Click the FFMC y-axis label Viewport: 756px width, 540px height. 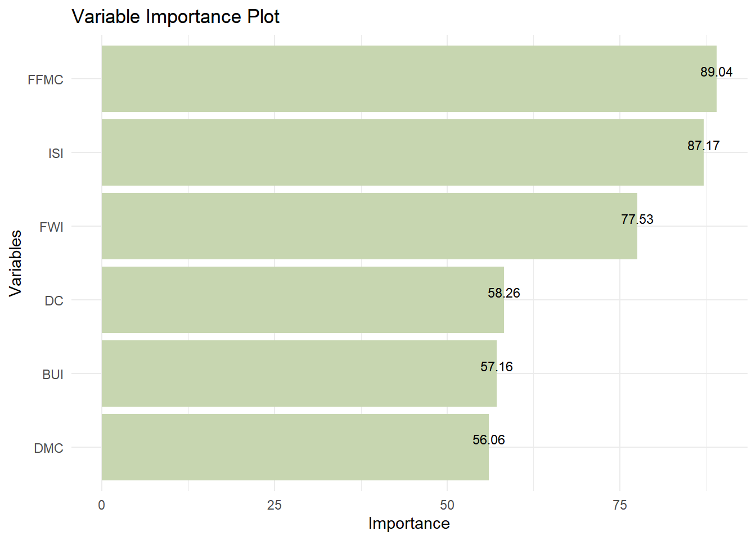tap(46, 80)
